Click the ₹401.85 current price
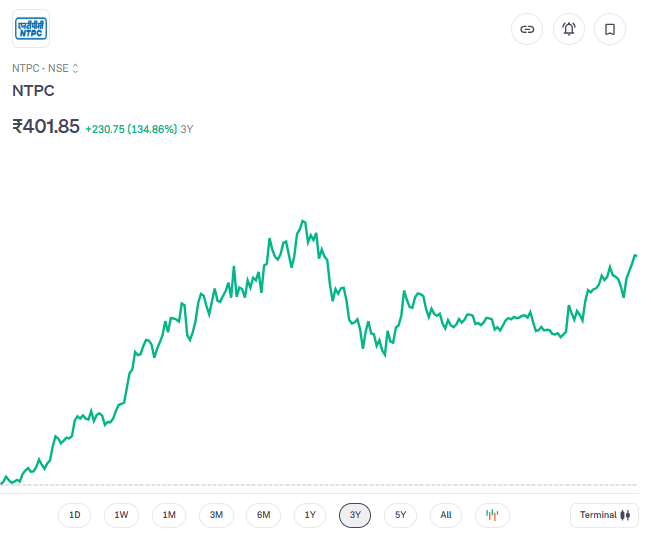Viewport: 651px width, 543px height. coord(46,127)
